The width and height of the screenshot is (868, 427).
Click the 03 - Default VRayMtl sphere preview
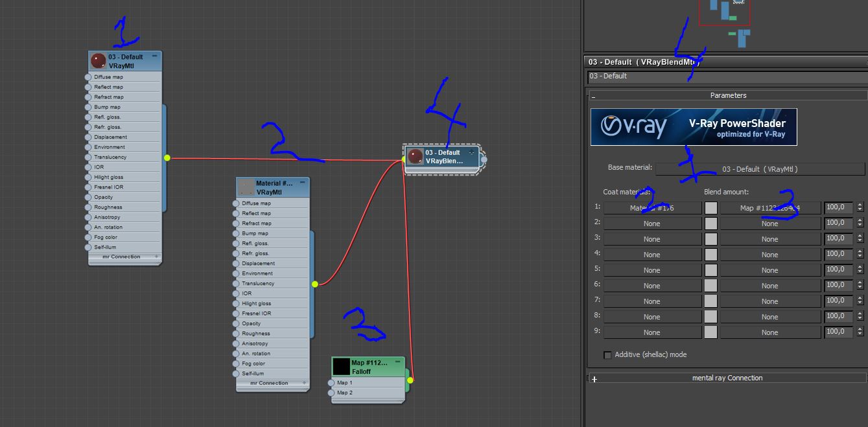click(98, 61)
